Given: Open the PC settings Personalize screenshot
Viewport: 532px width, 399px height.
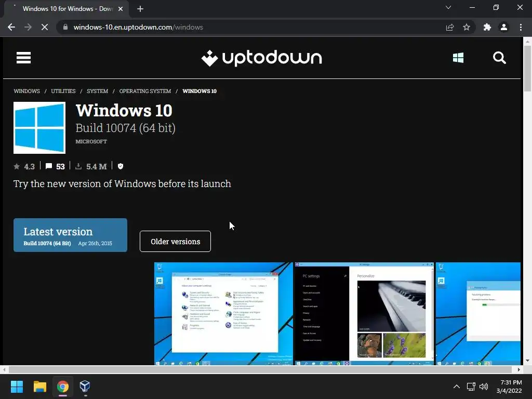Looking at the screenshot, I should point(364,313).
